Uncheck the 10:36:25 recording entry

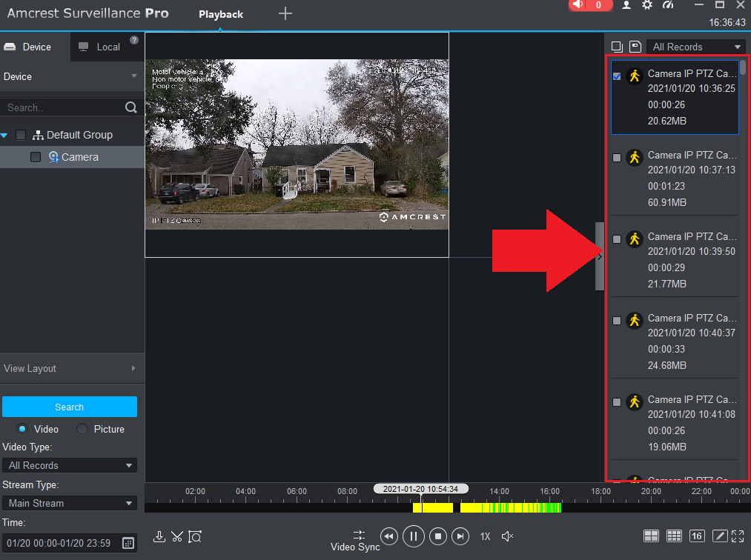[x=617, y=76]
